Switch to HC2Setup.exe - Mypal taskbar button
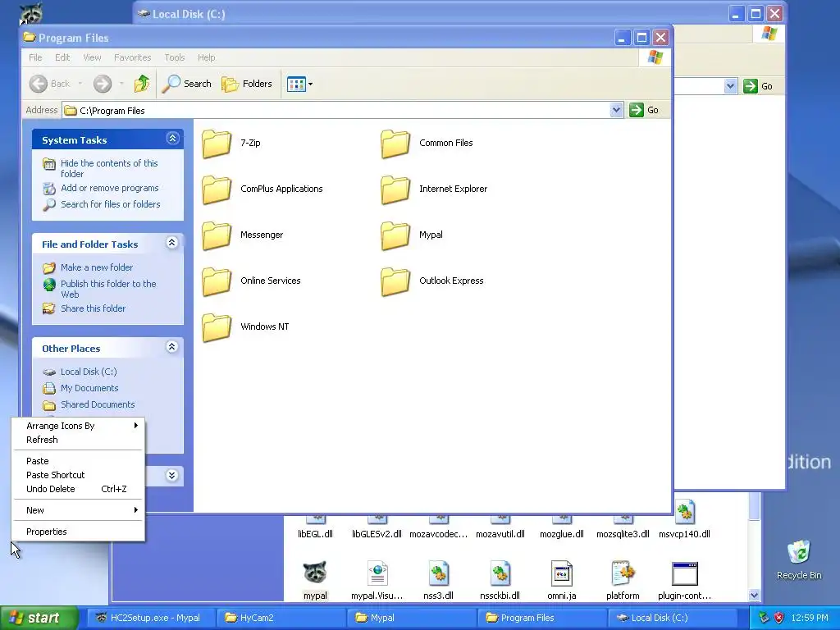Screen dimensions: 840x630 pos(151,618)
